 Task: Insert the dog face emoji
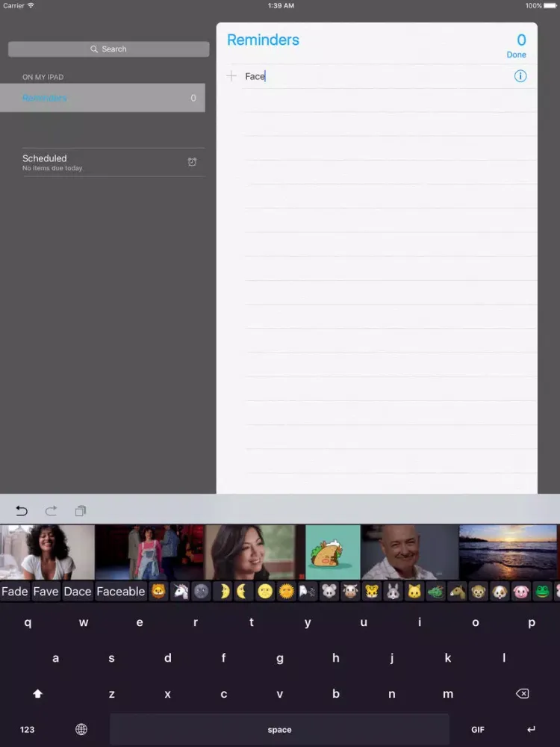click(500, 591)
